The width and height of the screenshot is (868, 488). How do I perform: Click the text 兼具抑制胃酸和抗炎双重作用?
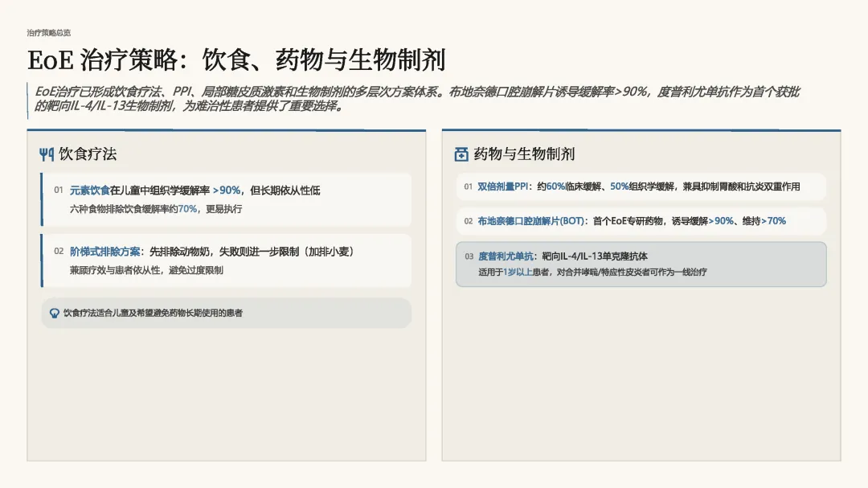click(741, 187)
